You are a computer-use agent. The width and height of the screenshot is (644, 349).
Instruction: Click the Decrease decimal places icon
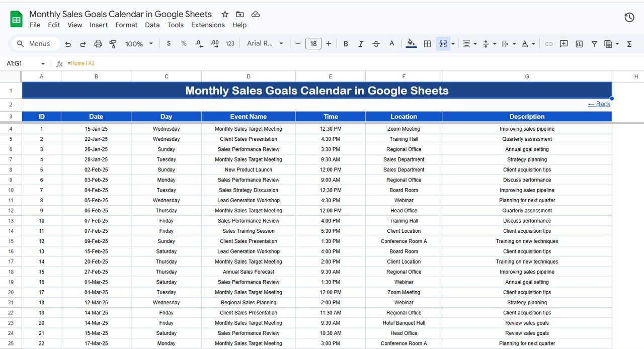click(x=199, y=44)
